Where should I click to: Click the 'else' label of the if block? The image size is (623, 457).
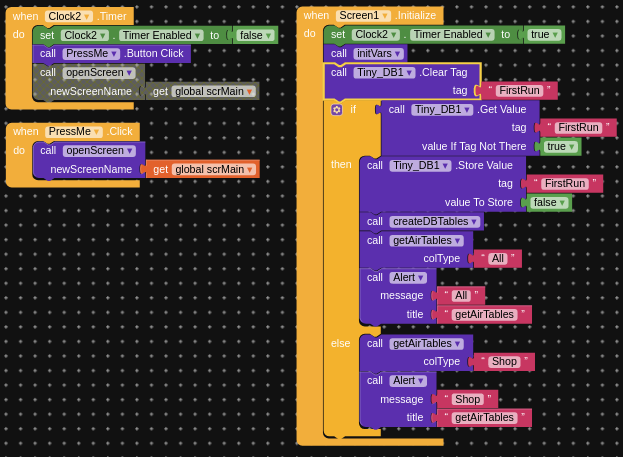pyautogui.click(x=341, y=344)
